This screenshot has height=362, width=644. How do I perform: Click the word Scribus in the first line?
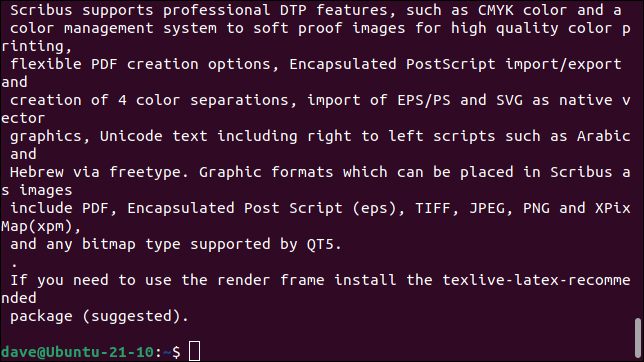[41, 10]
